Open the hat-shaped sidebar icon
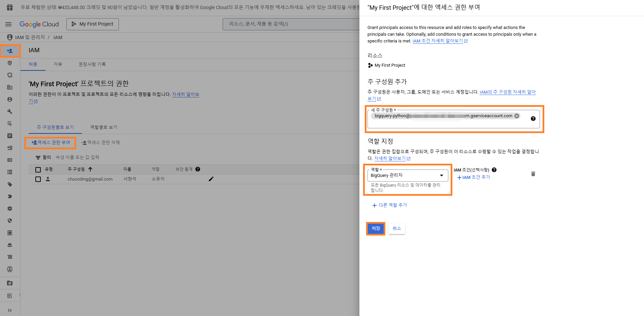 coord(10,245)
